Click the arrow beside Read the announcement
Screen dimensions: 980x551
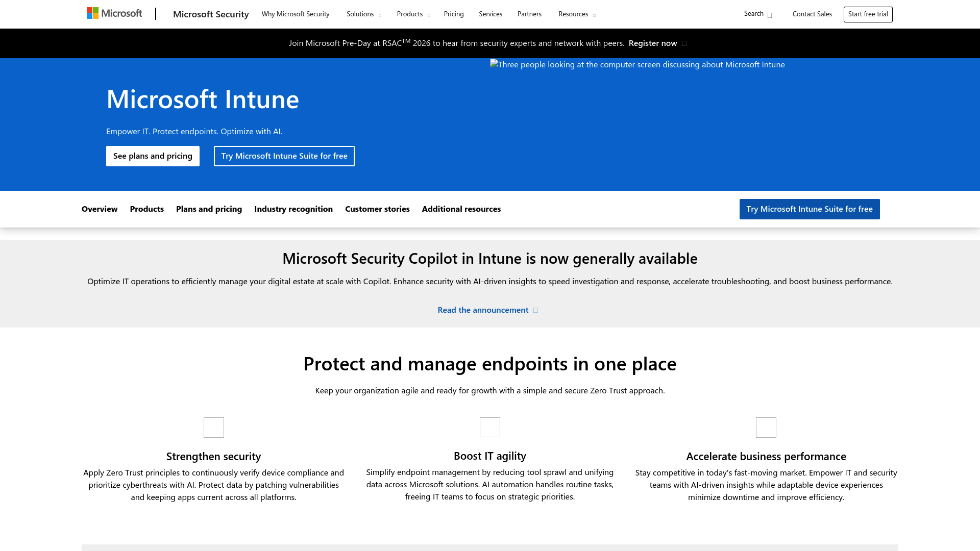point(535,310)
